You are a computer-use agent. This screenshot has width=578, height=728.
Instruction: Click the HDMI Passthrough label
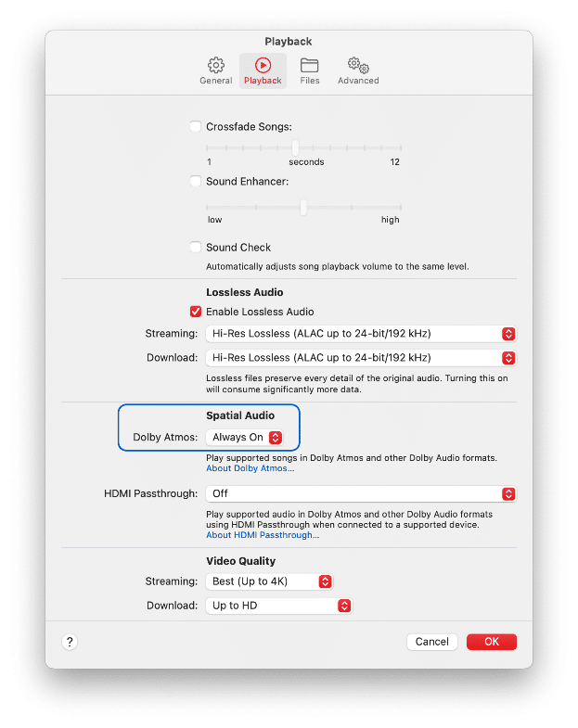coord(150,493)
